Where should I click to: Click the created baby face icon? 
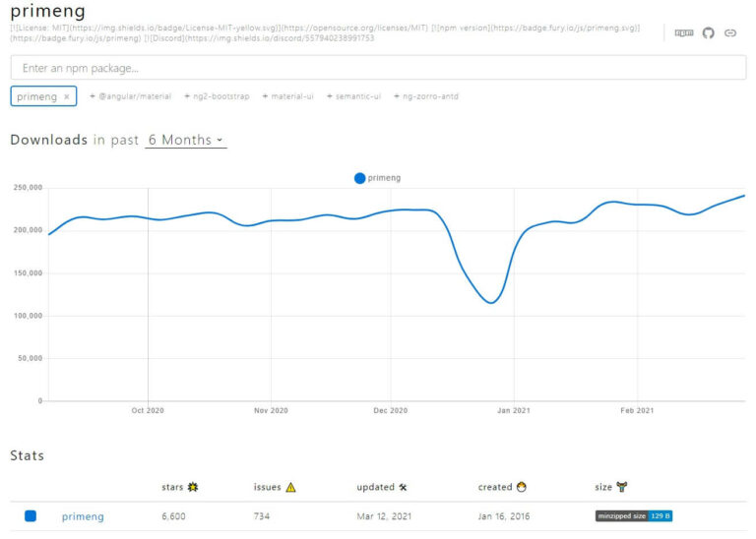tap(522, 487)
